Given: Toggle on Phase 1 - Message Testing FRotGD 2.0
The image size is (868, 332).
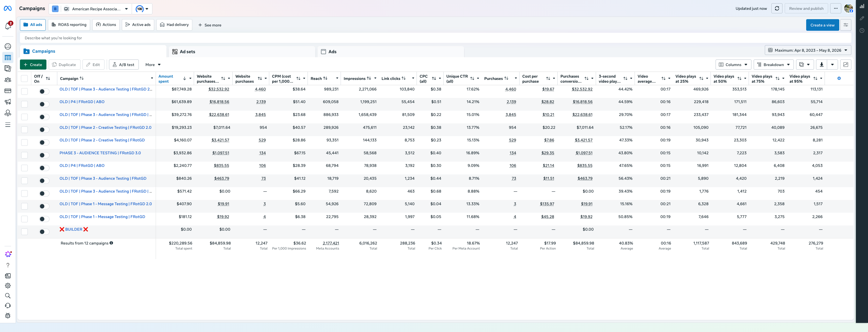Looking at the screenshot, I should [x=44, y=206].
